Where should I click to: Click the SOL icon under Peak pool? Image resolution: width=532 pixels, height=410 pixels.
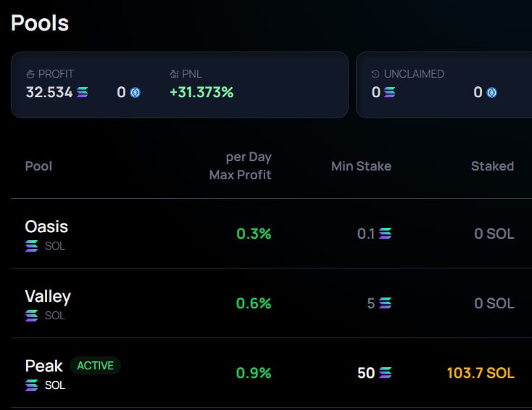pos(32,385)
